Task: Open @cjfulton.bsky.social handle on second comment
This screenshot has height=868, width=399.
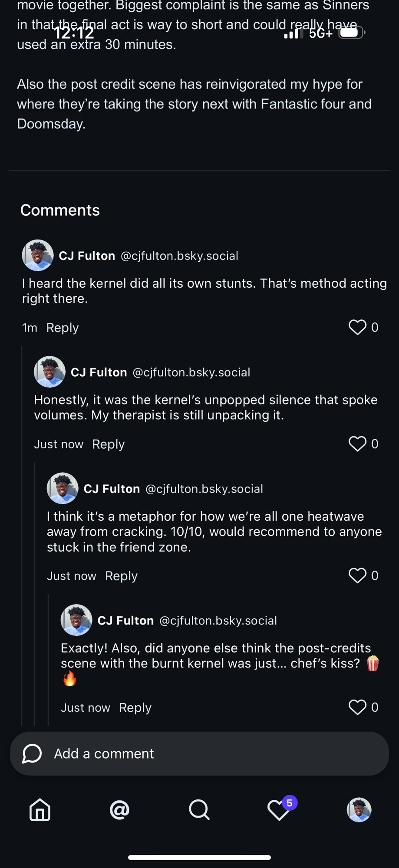Action: point(191,372)
